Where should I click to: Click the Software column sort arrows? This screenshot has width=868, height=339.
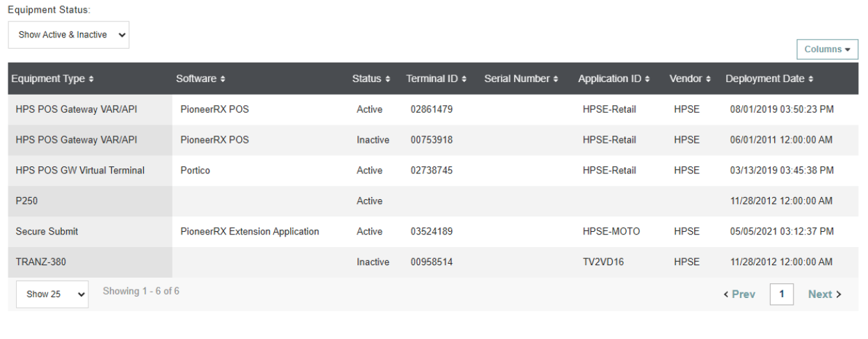point(223,79)
